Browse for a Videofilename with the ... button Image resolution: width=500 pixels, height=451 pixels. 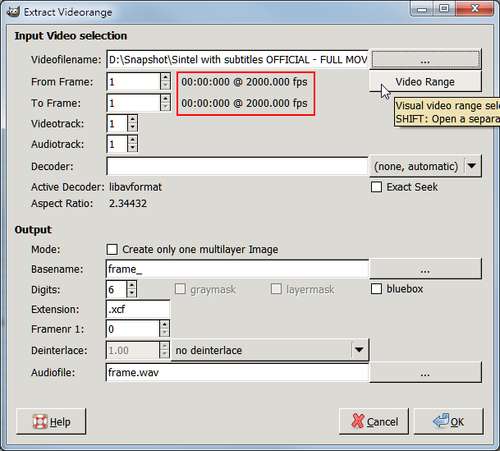(x=425, y=60)
